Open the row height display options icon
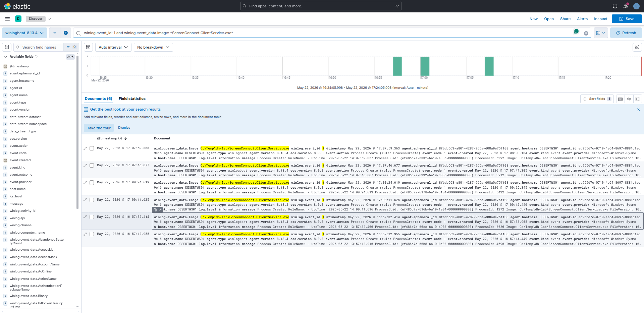Image resolution: width=644 pixels, height=313 pixels. (620, 99)
